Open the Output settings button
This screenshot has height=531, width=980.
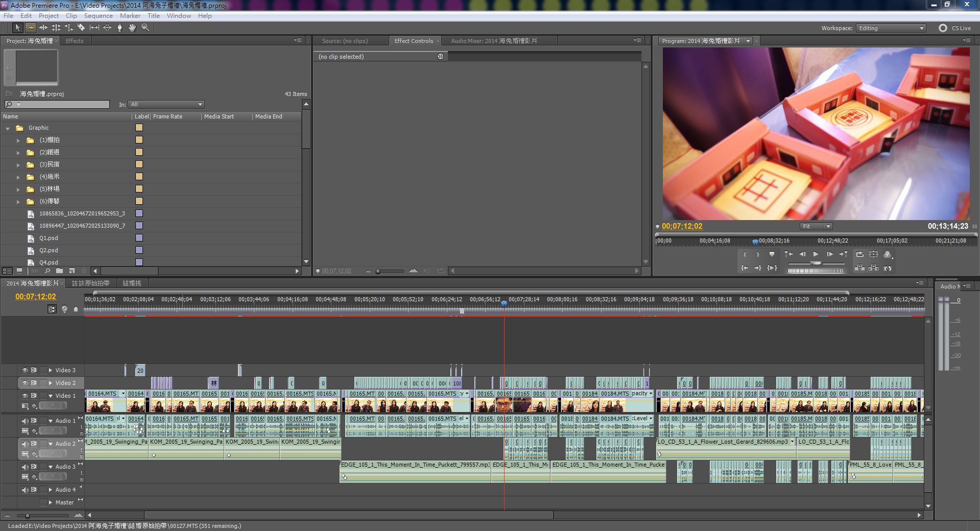[x=888, y=254]
